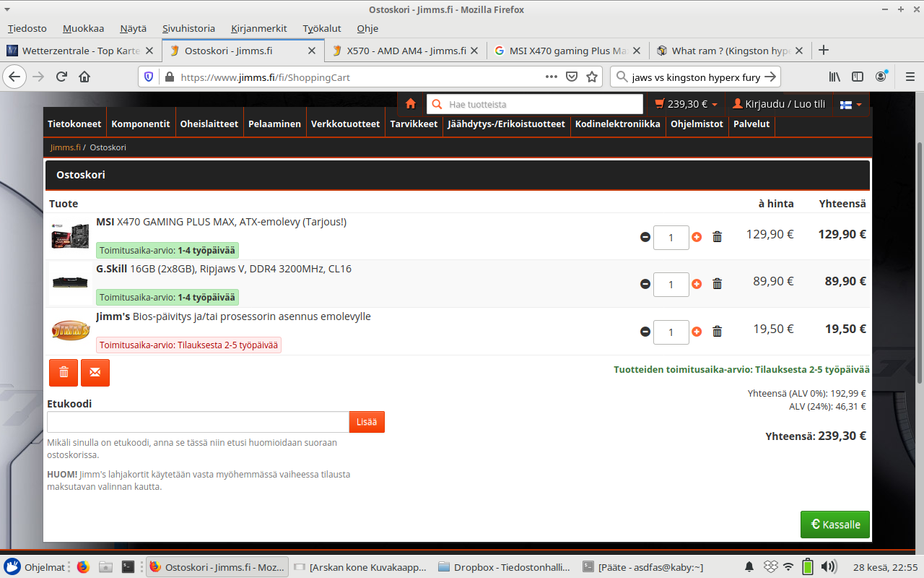Open the language flag dropdown
The width and height of the screenshot is (924, 578).
(850, 104)
